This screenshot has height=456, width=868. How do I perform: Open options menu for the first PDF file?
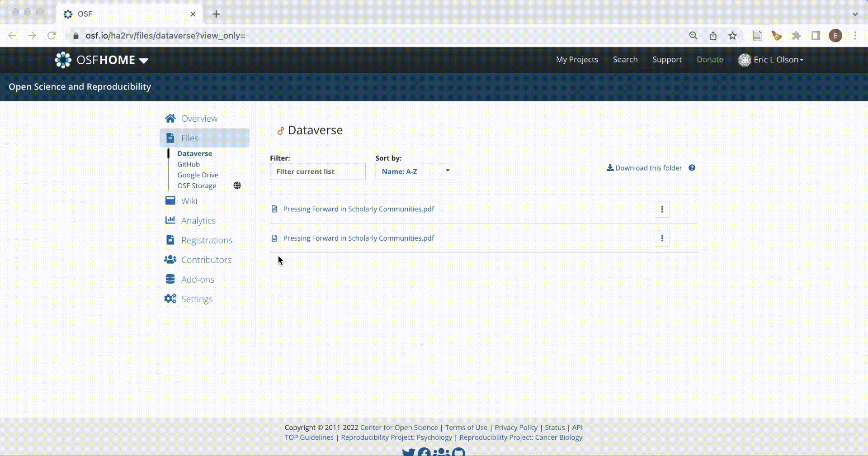[x=662, y=209]
